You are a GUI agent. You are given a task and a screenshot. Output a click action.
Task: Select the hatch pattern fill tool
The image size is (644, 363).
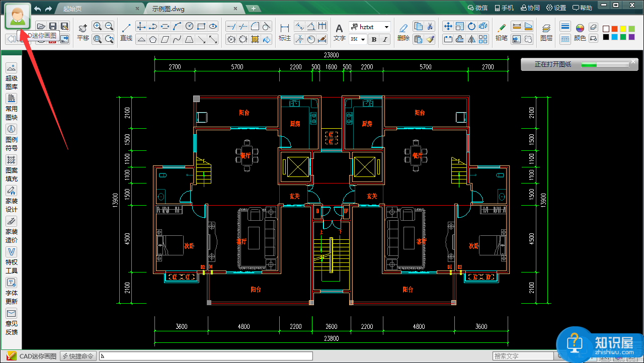pyautogui.click(x=255, y=39)
